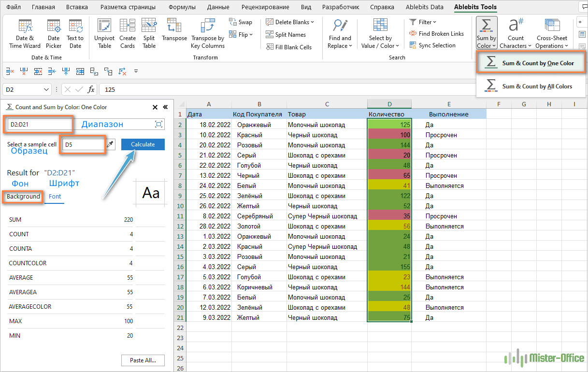Click the select range icon in the range field
The image size is (588, 372).
pos(158,125)
